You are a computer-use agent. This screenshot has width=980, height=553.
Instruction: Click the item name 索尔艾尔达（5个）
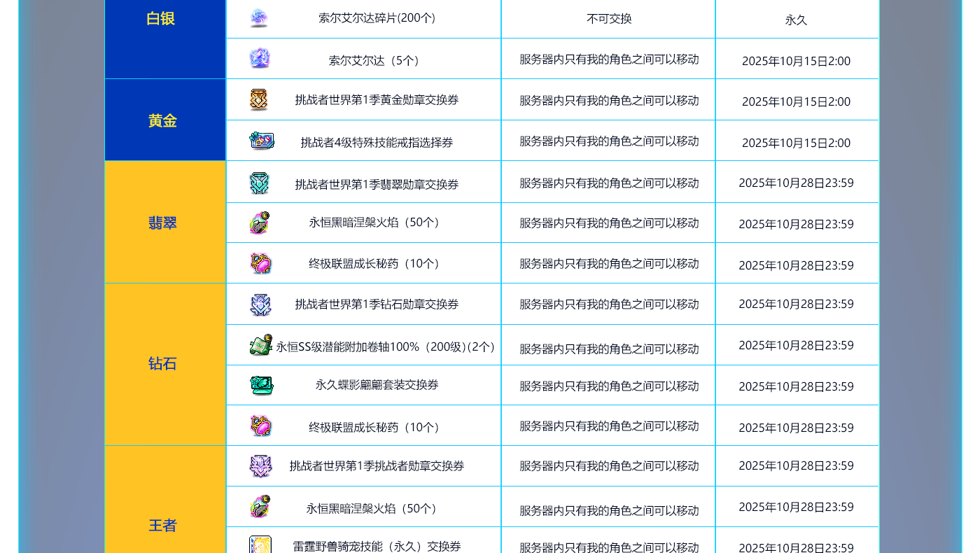click(377, 60)
